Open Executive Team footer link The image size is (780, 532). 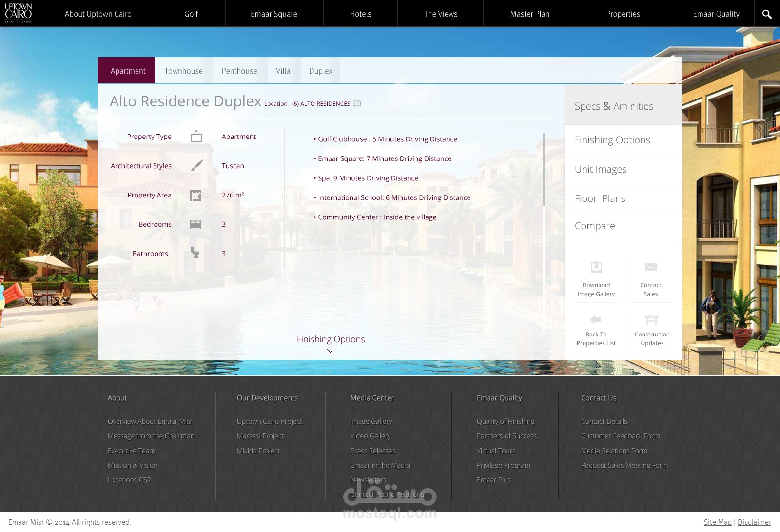[132, 451]
